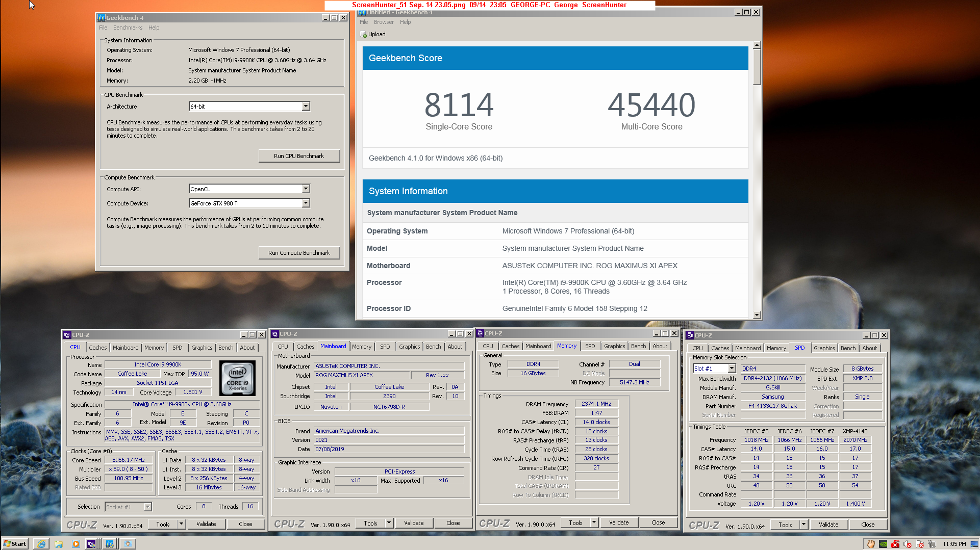Click the Upload icon in Geekbench results

point(363,34)
